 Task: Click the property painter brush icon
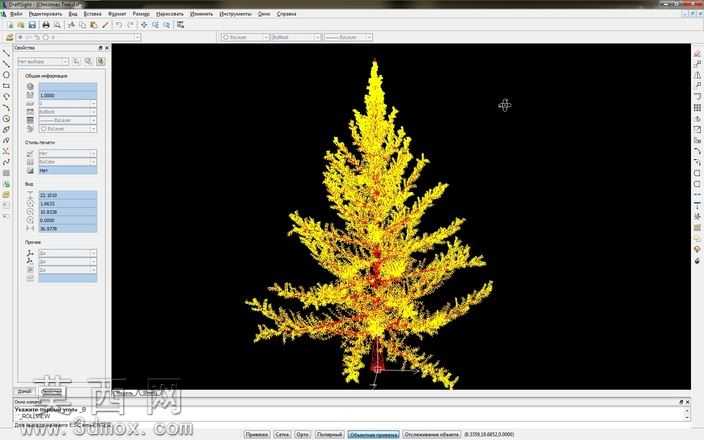click(x=105, y=25)
